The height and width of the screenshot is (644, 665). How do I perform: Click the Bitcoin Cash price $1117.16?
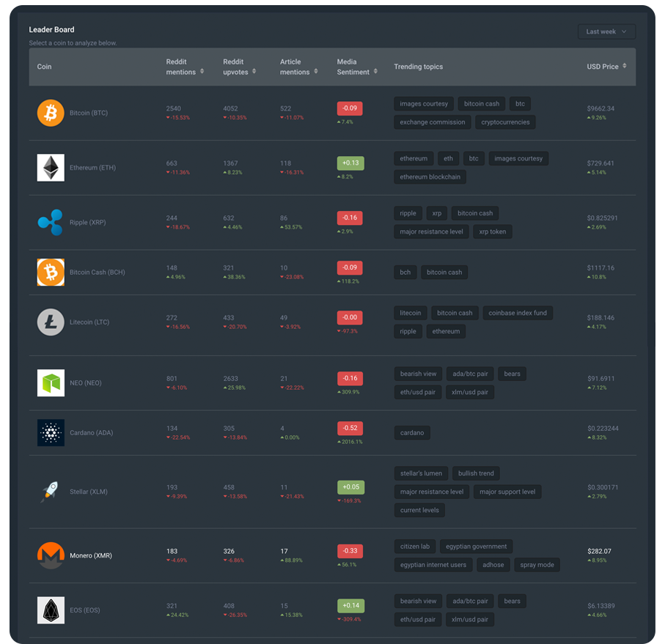click(600, 267)
